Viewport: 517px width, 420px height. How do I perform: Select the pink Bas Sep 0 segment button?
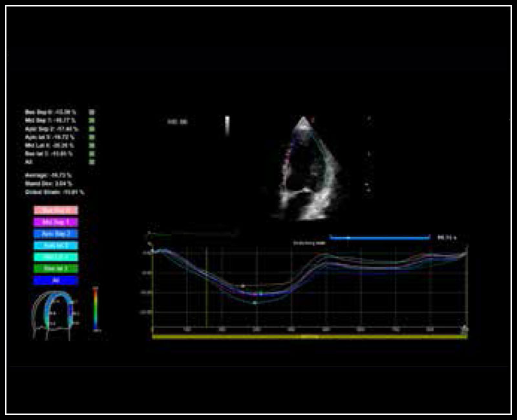56,210
